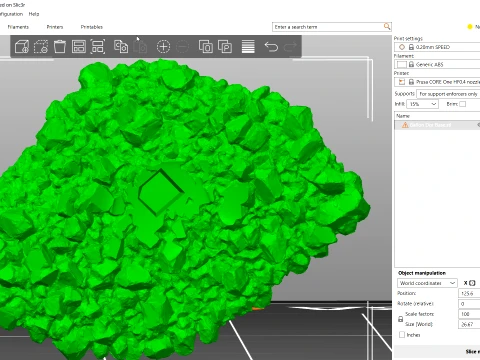
Task: Click the printer icon in Printer preset
Action: 402,82
